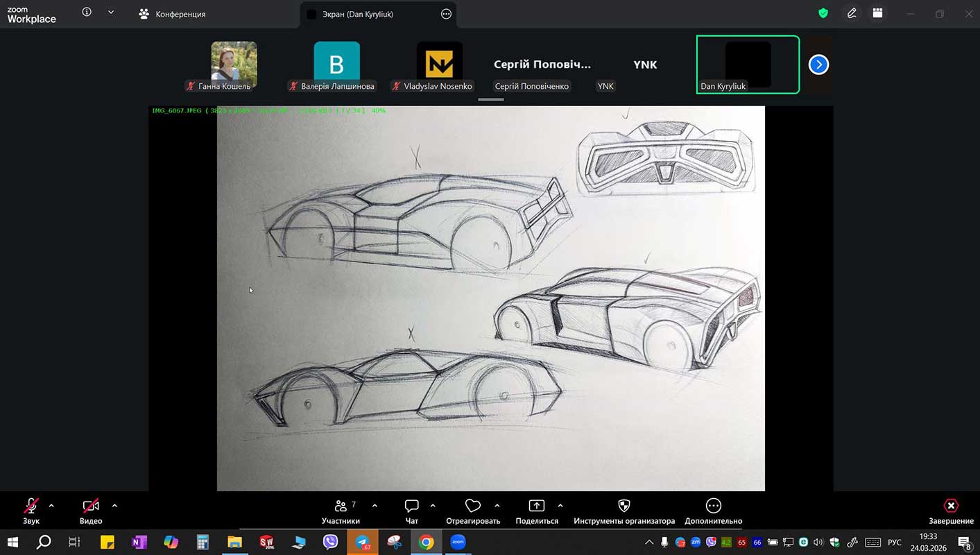Expand the share options arrow
This screenshot has height=555, width=980.
tap(560, 506)
